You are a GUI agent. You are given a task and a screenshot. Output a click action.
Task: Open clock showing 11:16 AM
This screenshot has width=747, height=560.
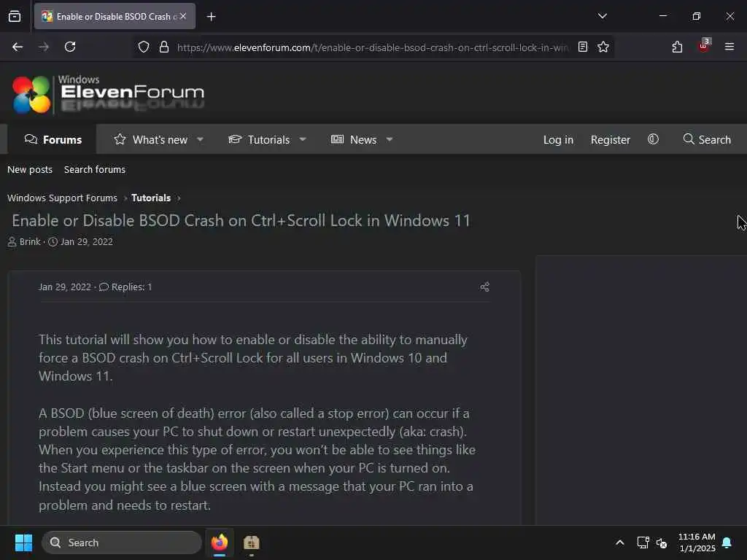click(x=697, y=542)
